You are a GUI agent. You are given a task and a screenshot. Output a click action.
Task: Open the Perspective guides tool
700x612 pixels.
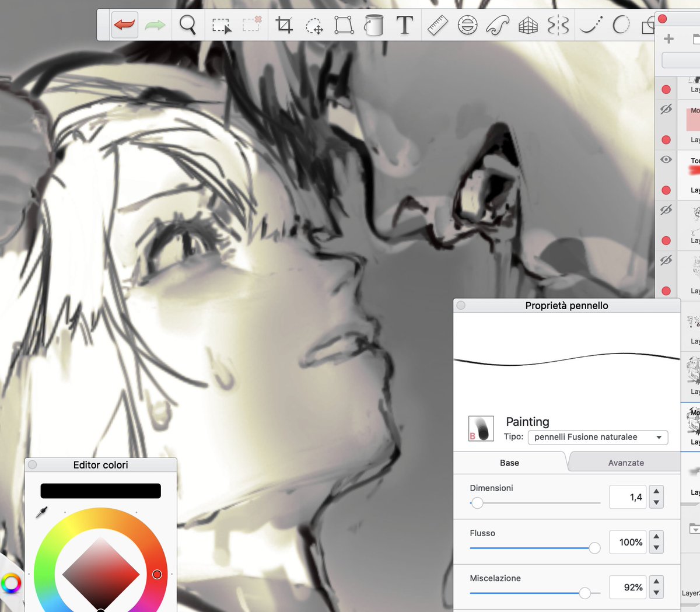pyautogui.click(x=528, y=26)
